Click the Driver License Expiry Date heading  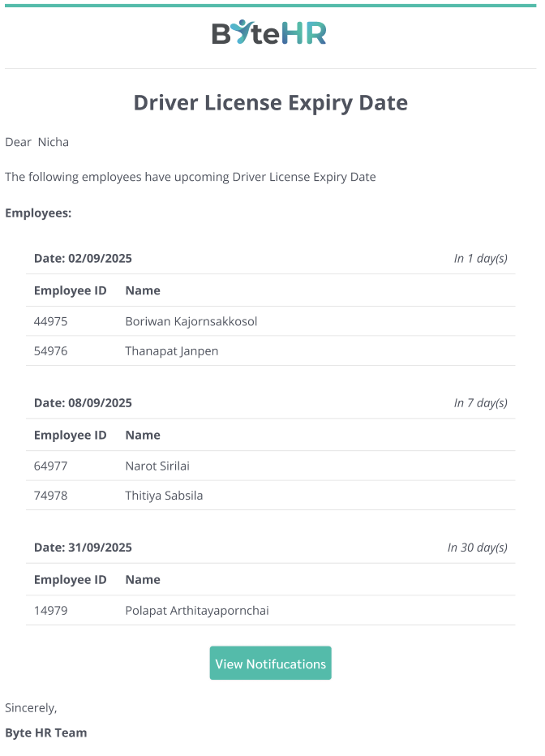tap(270, 103)
